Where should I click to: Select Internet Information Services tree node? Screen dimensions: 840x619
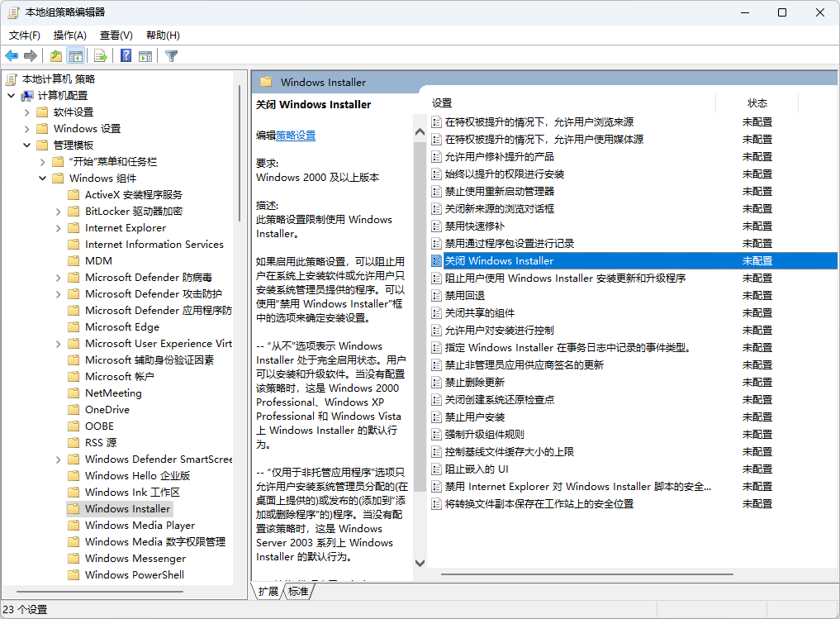coord(154,245)
